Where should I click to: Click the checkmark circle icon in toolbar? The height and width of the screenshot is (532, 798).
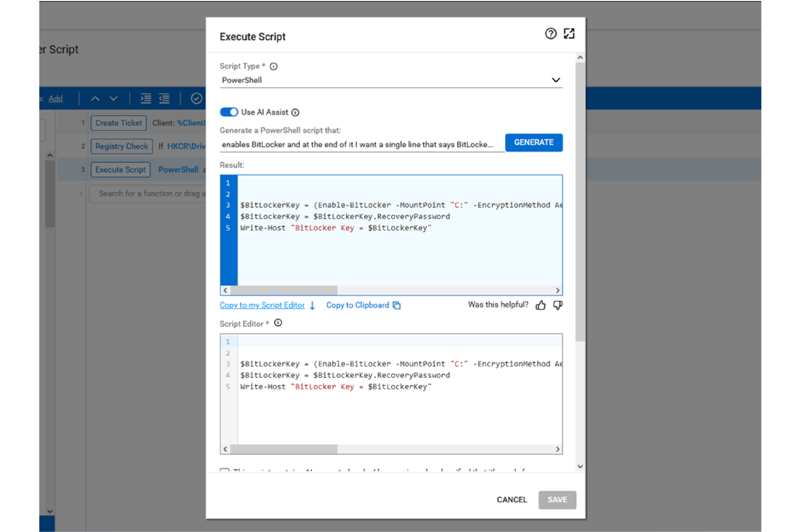point(196,98)
